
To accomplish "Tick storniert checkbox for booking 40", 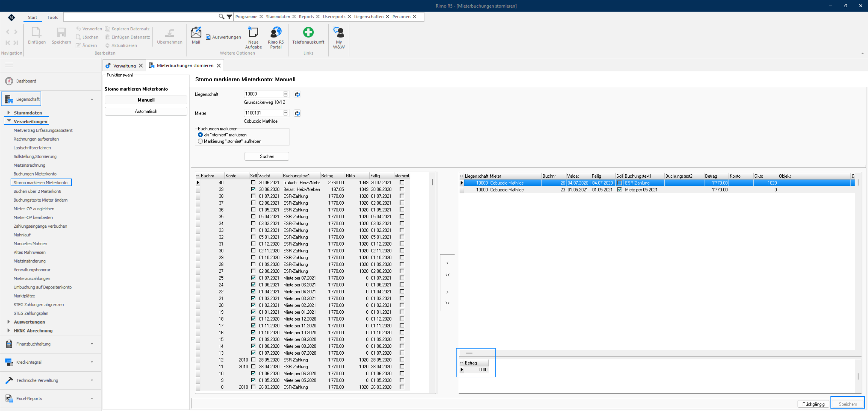I will coord(402,182).
